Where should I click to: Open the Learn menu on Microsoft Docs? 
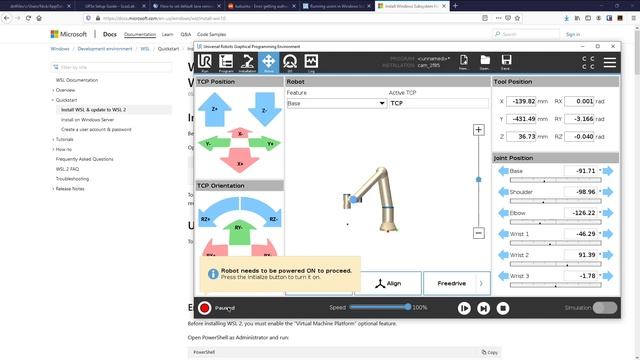[x=167, y=34]
